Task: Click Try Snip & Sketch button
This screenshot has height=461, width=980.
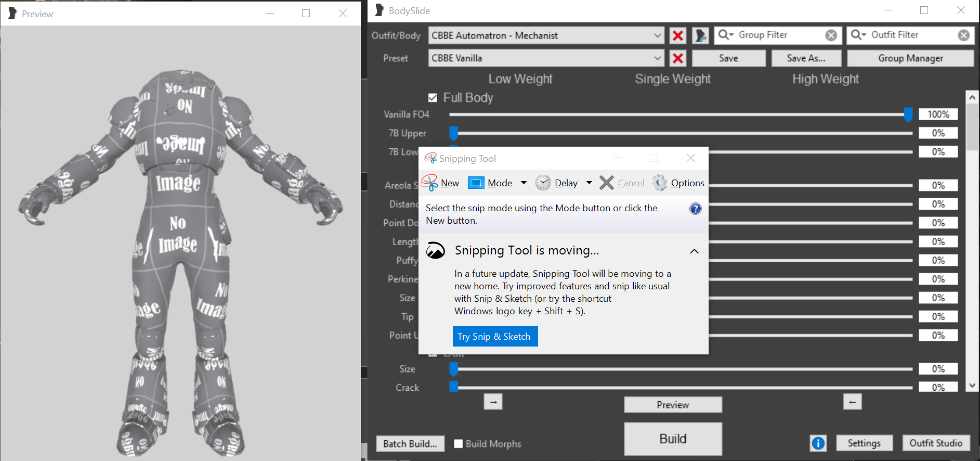Action: [495, 337]
